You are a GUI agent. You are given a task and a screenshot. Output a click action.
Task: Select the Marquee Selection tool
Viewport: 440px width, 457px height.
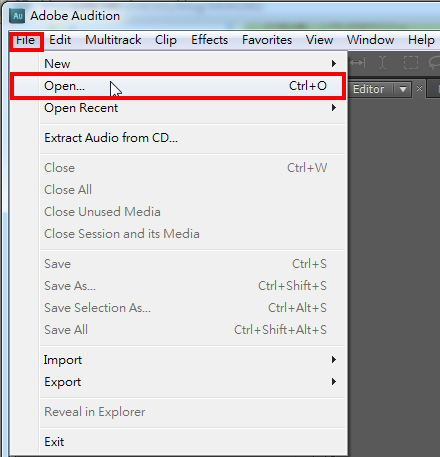tap(411, 62)
